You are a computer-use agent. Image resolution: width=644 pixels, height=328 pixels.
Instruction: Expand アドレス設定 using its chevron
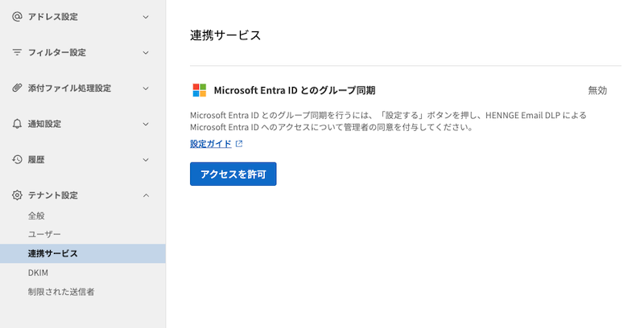[146, 17]
